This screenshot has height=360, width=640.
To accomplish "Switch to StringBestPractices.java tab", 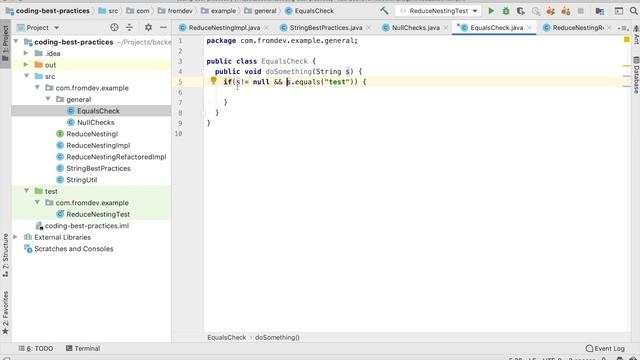I will (x=325, y=28).
